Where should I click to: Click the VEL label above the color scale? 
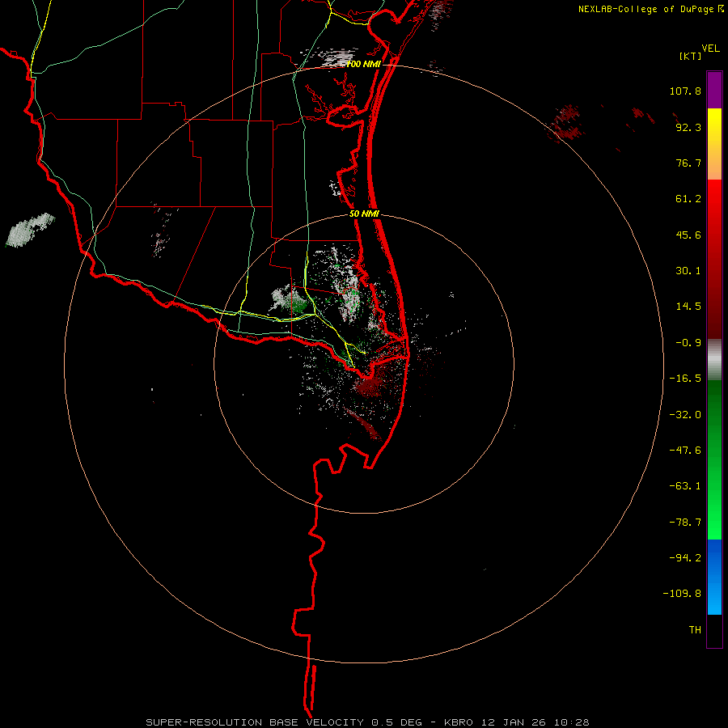pos(710,49)
